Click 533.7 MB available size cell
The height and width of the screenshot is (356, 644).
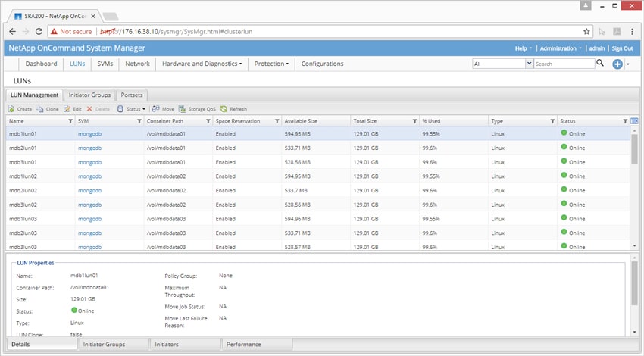coord(295,191)
